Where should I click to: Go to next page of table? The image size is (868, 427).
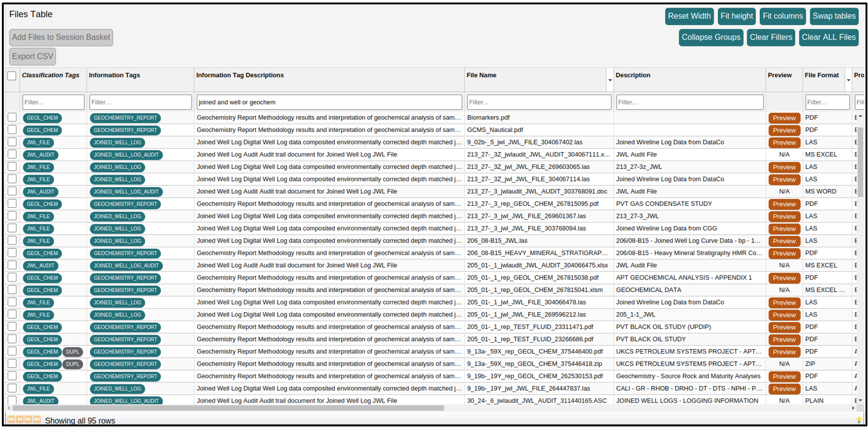point(28,419)
